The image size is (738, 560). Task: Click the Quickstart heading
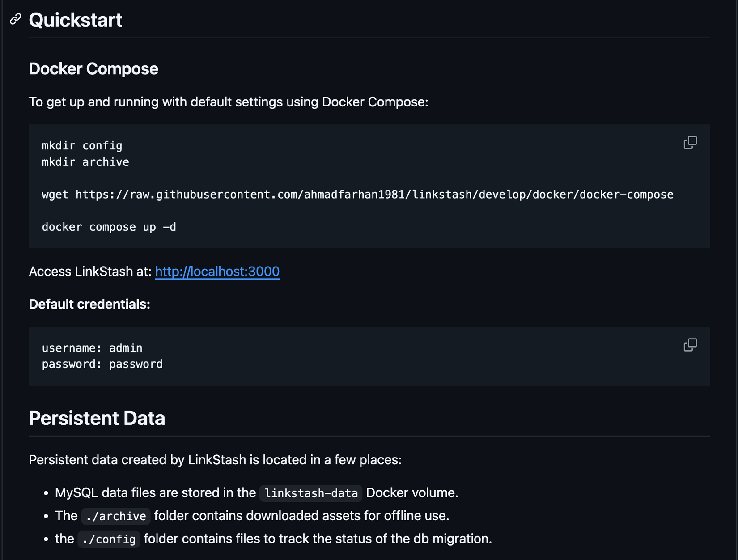point(75,20)
